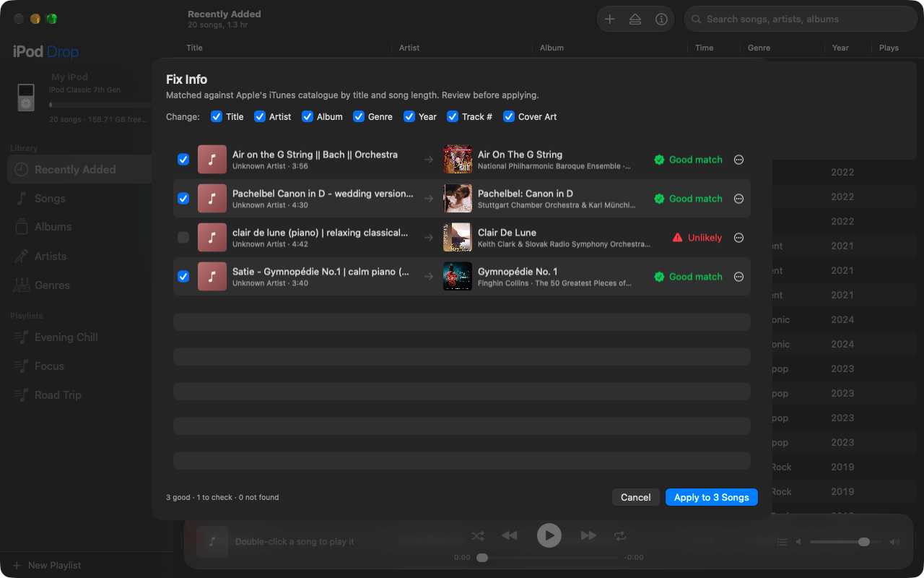
Task: Open the queue list icon in player bar
Action: click(782, 542)
